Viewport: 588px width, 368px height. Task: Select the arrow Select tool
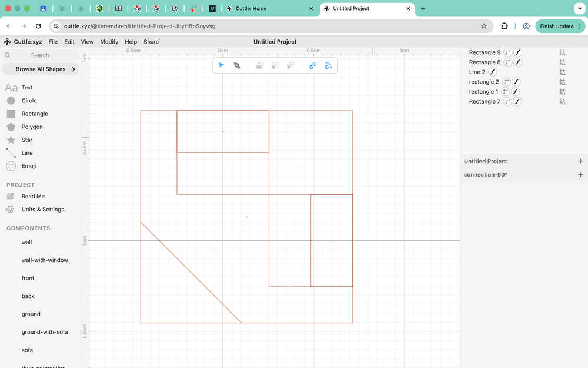click(221, 65)
